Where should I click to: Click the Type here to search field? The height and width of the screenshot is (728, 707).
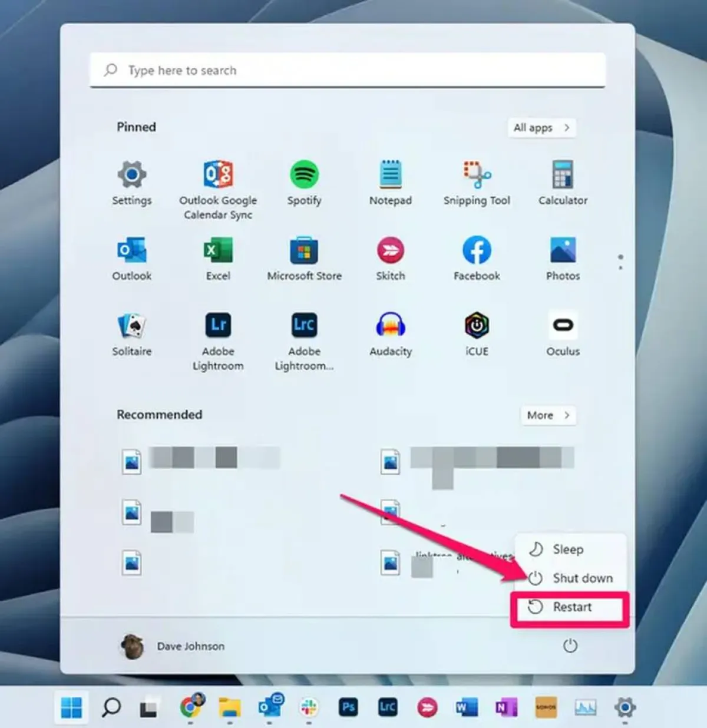(x=346, y=70)
